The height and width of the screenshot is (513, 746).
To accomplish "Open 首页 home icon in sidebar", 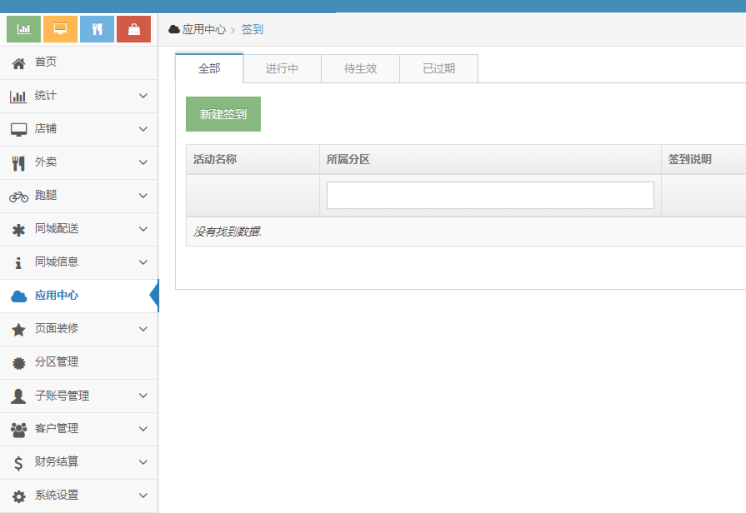I will pos(18,63).
